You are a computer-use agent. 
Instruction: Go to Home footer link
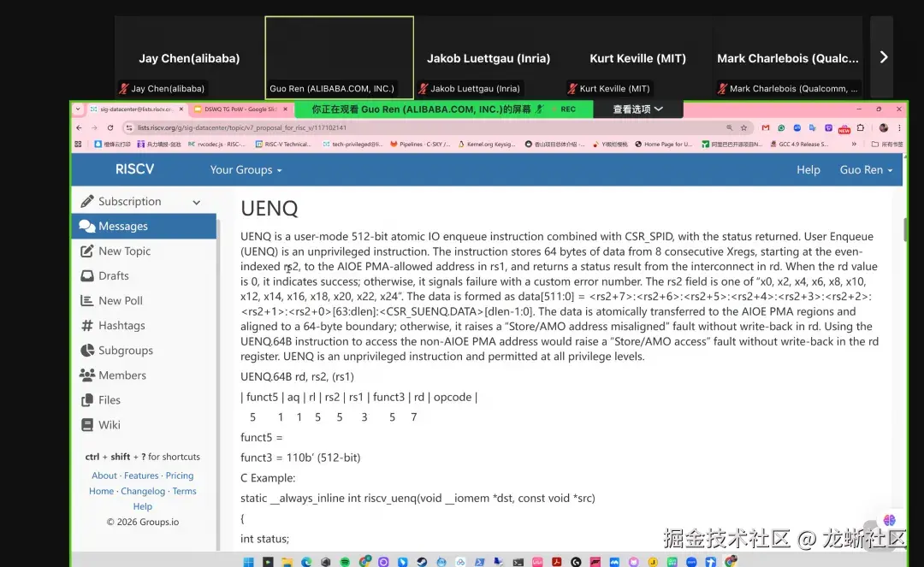101,490
